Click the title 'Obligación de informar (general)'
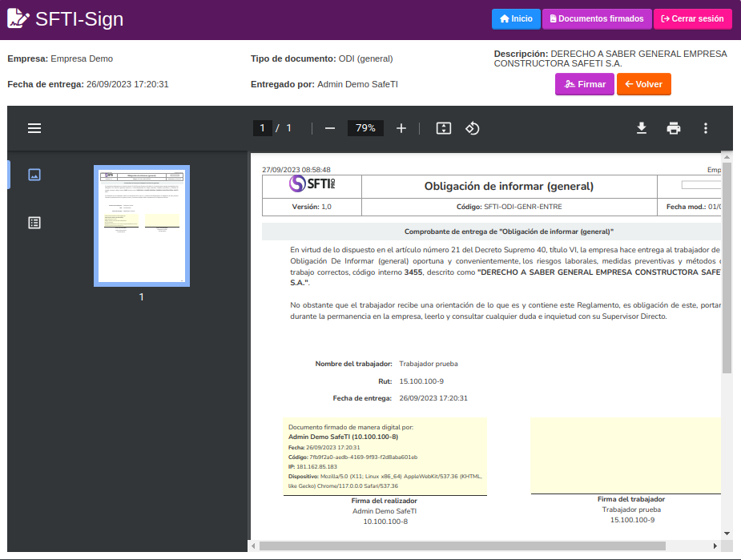741x560 pixels. (509, 186)
